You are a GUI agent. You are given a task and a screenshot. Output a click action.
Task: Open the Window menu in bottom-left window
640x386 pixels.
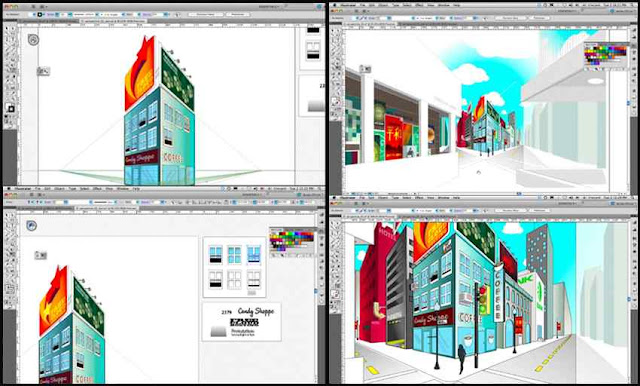[123, 189]
